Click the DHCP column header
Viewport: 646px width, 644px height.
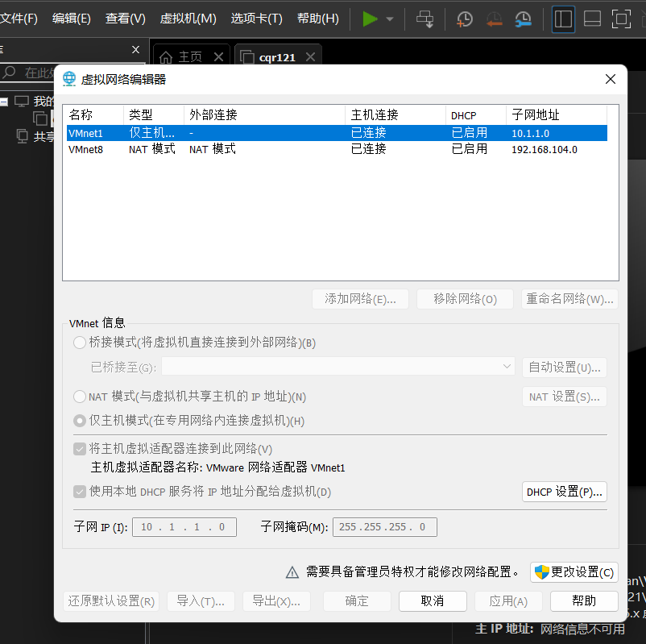pyautogui.click(x=475, y=114)
